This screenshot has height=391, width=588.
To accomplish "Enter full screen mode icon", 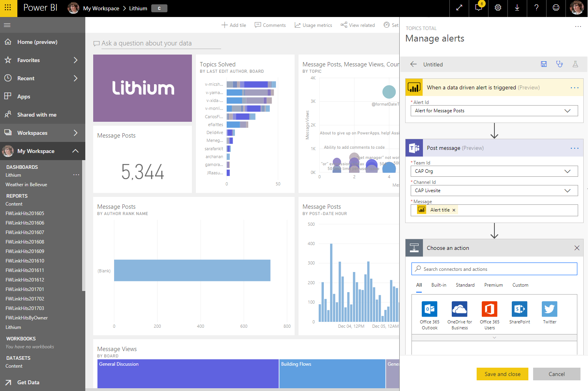I will (459, 8).
